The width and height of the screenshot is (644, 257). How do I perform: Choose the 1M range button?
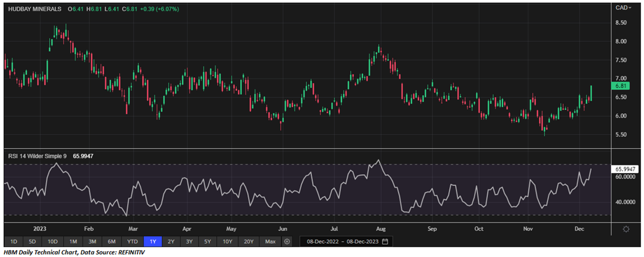(x=73, y=241)
